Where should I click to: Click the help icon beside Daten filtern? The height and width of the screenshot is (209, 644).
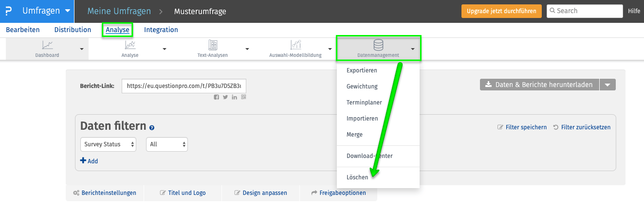pyautogui.click(x=152, y=127)
